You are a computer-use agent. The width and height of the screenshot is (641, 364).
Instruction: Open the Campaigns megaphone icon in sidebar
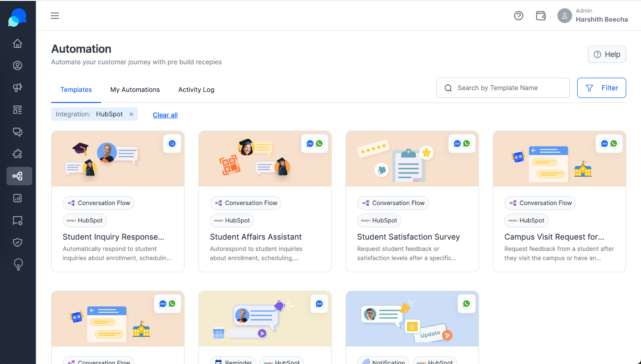[x=17, y=87]
